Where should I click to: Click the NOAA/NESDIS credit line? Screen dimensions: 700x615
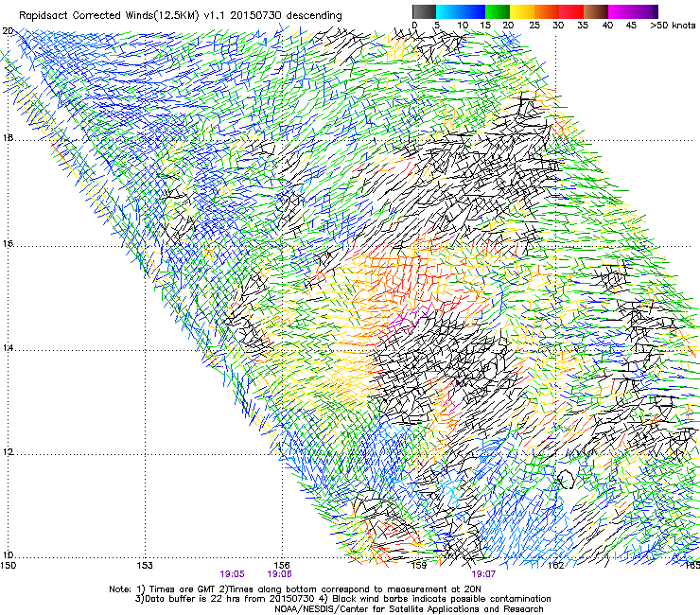(x=409, y=609)
